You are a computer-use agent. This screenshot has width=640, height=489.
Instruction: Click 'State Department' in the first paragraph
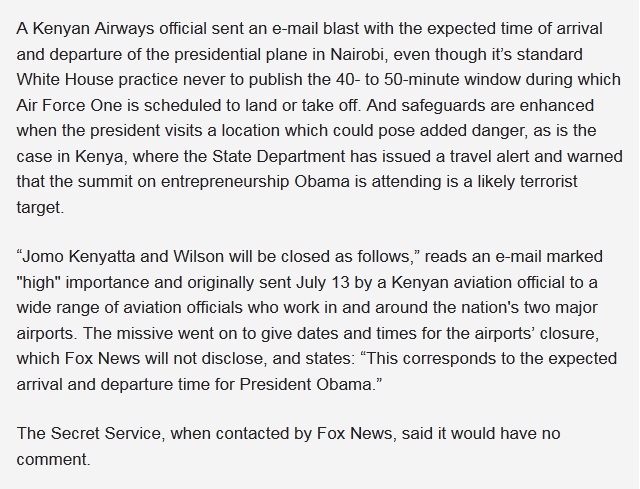pyautogui.click(x=278, y=156)
